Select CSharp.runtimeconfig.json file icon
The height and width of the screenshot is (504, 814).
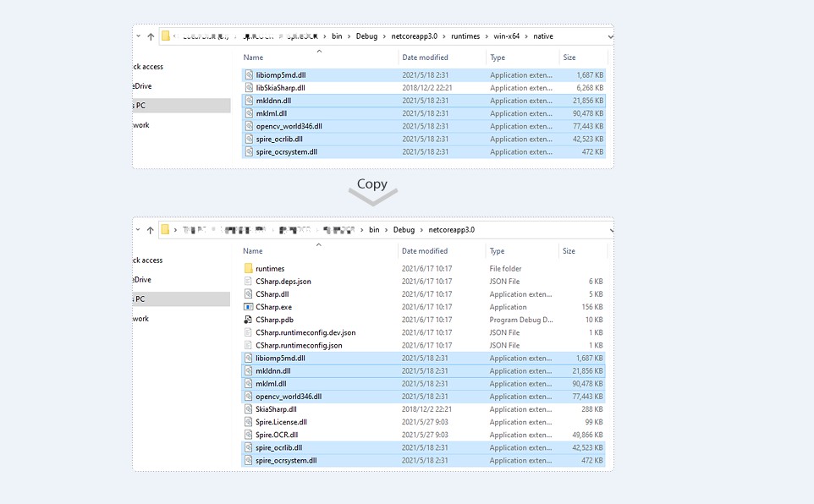click(249, 345)
